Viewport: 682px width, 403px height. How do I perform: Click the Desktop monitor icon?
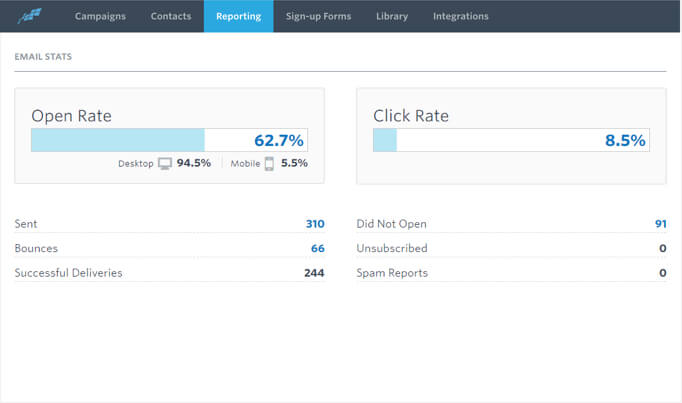click(165, 163)
